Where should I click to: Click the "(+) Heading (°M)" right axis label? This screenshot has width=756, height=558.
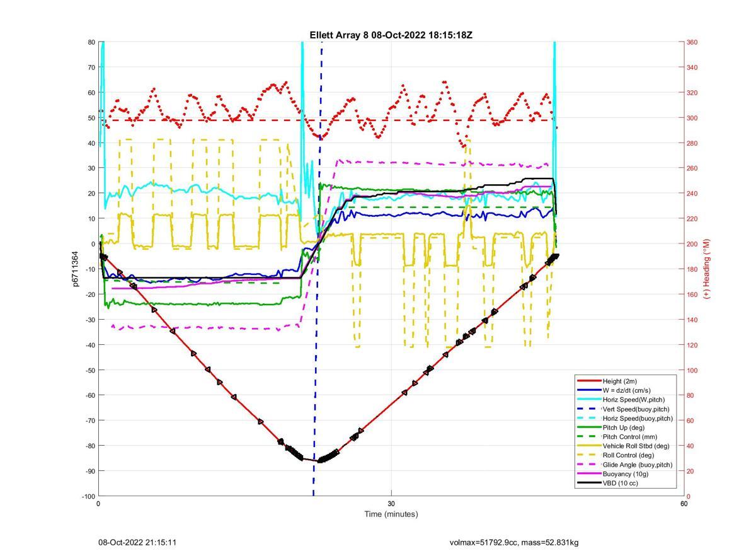(707, 269)
